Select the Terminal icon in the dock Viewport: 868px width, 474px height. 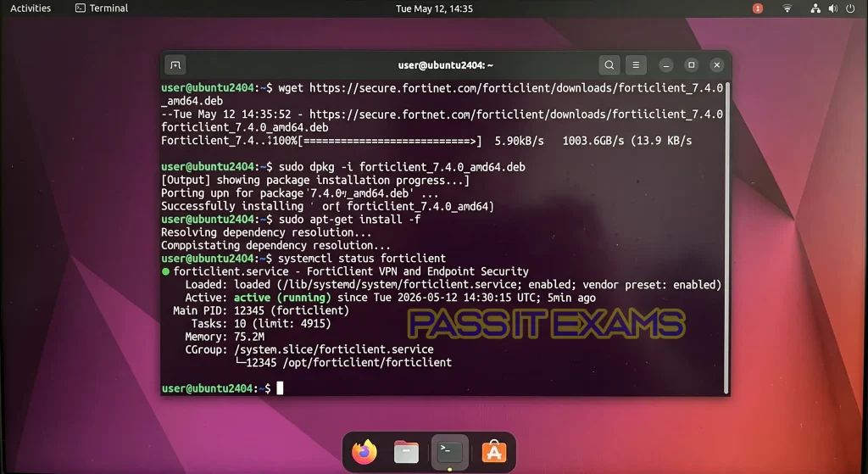pyautogui.click(x=449, y=453)
